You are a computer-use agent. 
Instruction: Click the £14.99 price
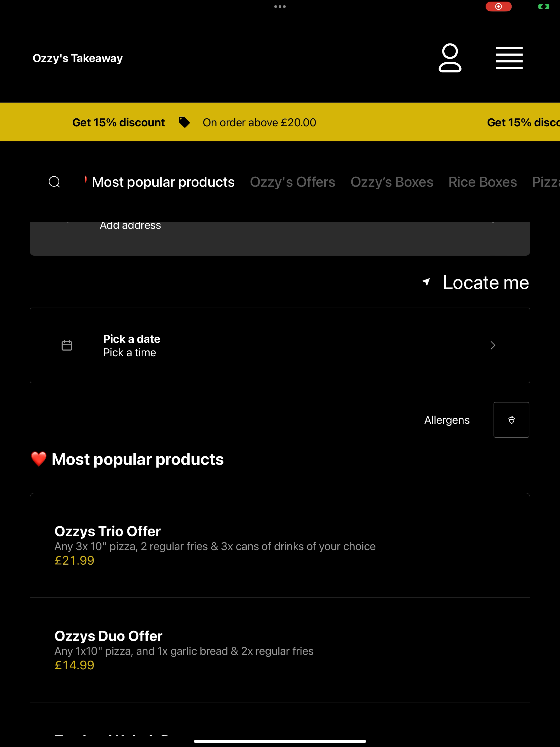click(74, 665)
